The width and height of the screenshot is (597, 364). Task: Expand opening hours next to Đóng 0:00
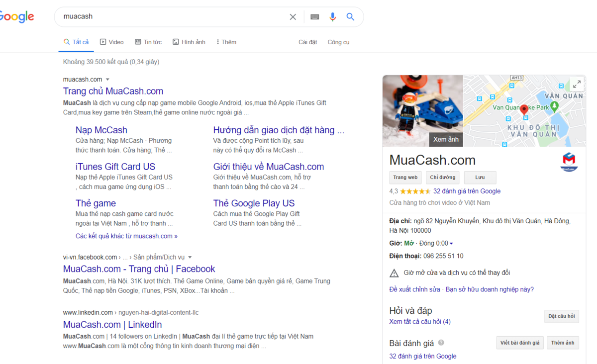tap(451, 244)
